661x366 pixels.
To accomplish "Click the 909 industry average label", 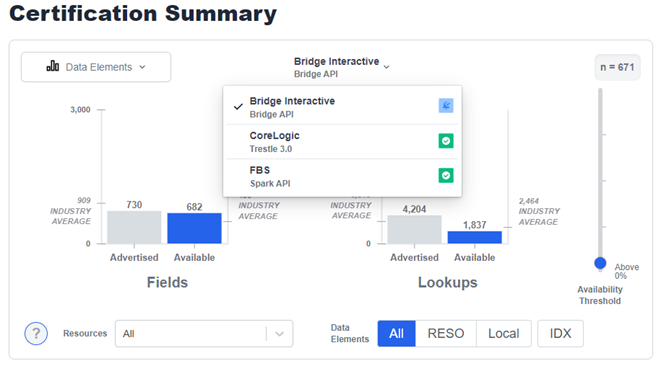I will (x=71, y=211).
